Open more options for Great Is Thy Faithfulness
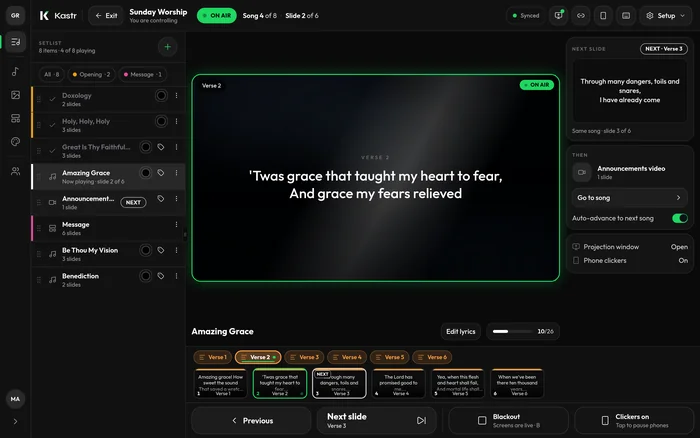 tap(176, 147)
